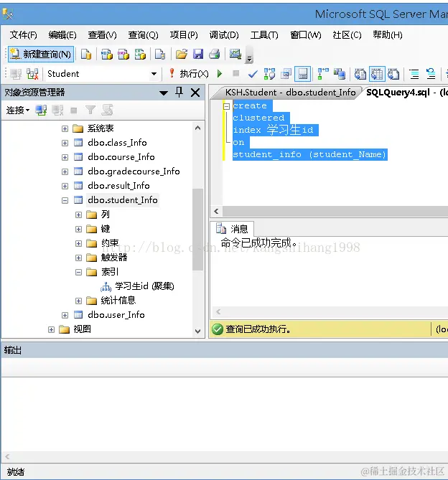The height and width of the screenshot is (480, 448).
Task: Open the 帮助(H) menu
Action: [x=388, y=35]
